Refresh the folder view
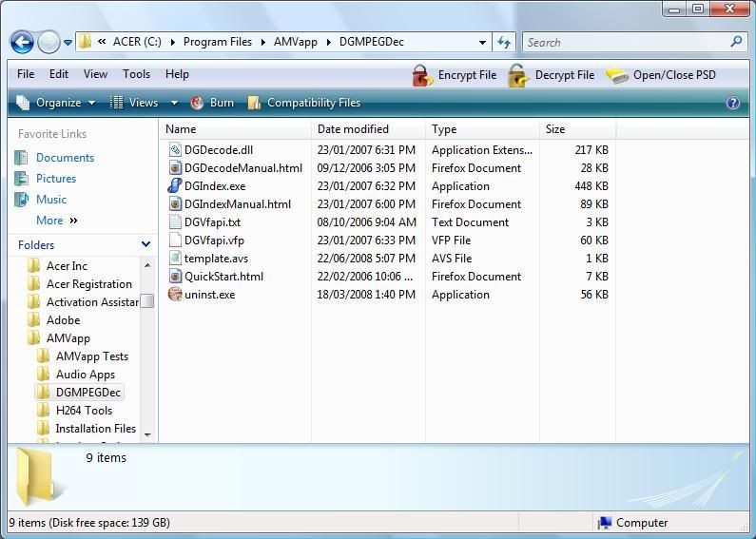Viewport: 756px width, 539px height. (504, 43)
